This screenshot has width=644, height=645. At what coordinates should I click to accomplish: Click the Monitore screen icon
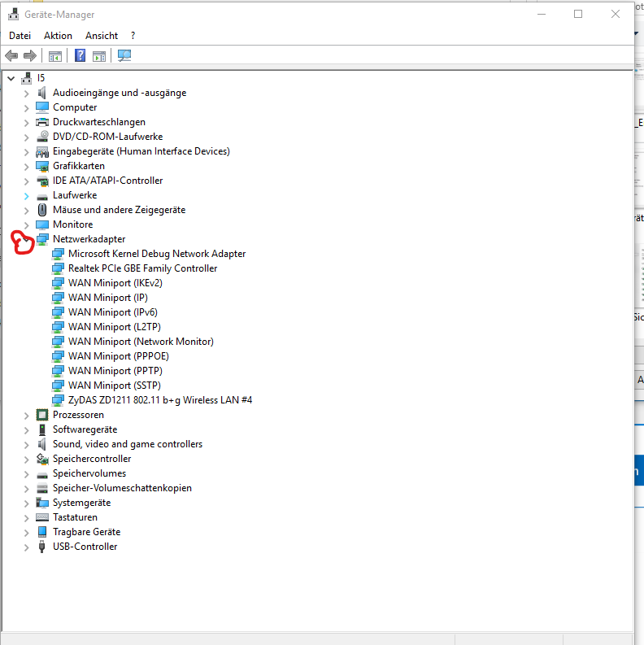point(42,224)
